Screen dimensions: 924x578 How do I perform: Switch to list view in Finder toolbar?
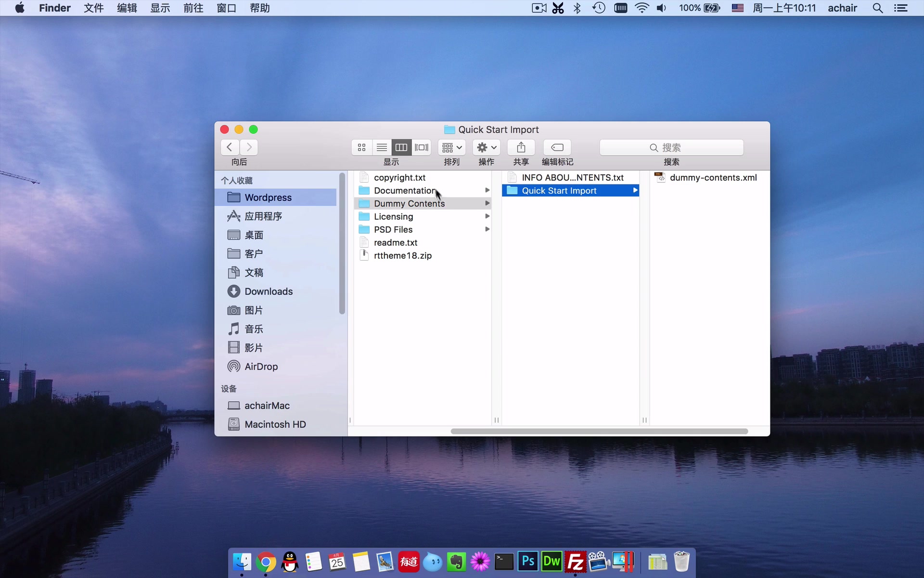(x=382, y=147)
